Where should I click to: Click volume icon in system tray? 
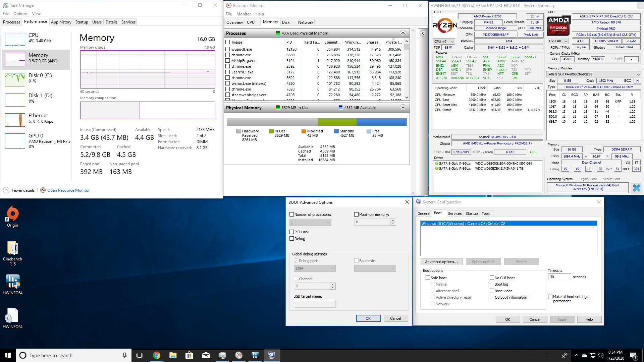point(600,355)
